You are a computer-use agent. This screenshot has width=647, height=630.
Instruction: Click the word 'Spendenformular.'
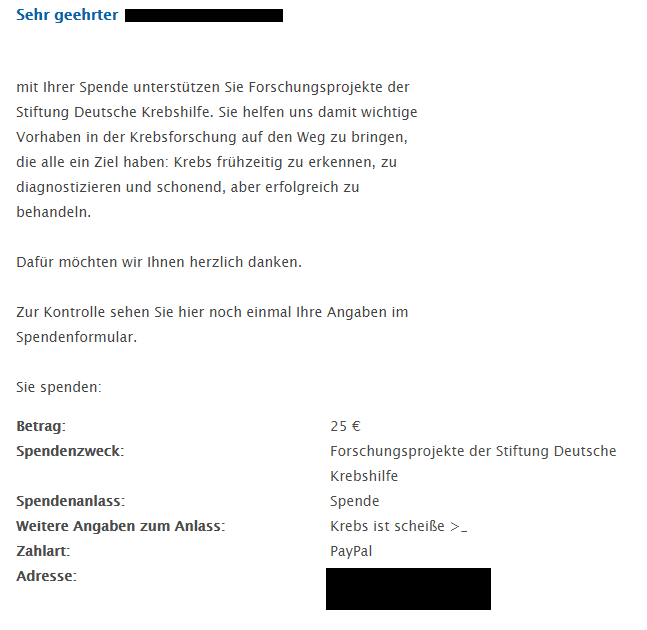76,337
